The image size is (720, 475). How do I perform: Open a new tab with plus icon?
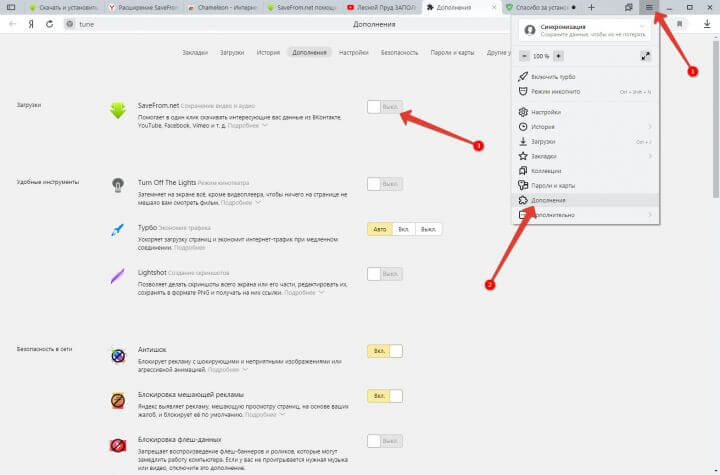point(591,7)
